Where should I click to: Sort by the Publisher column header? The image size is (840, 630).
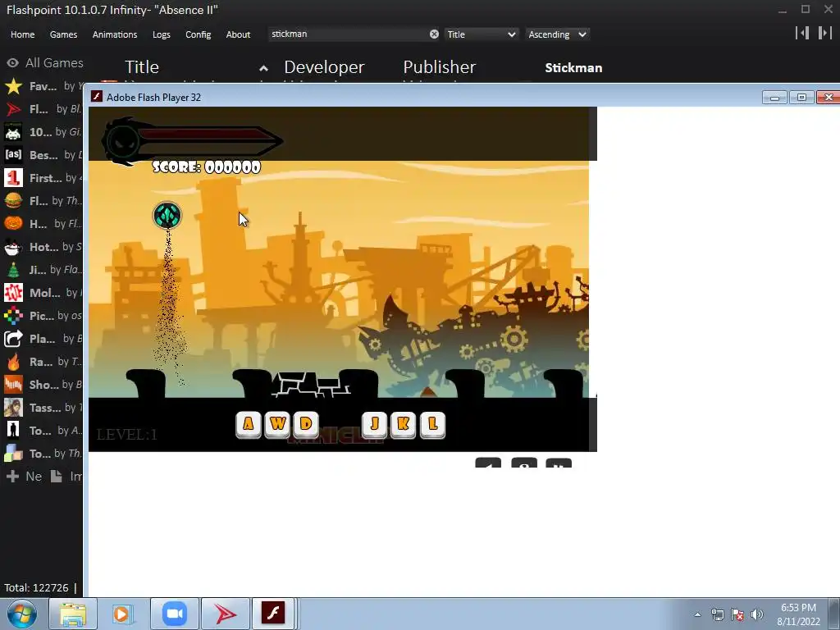click(x=440, y=67)
